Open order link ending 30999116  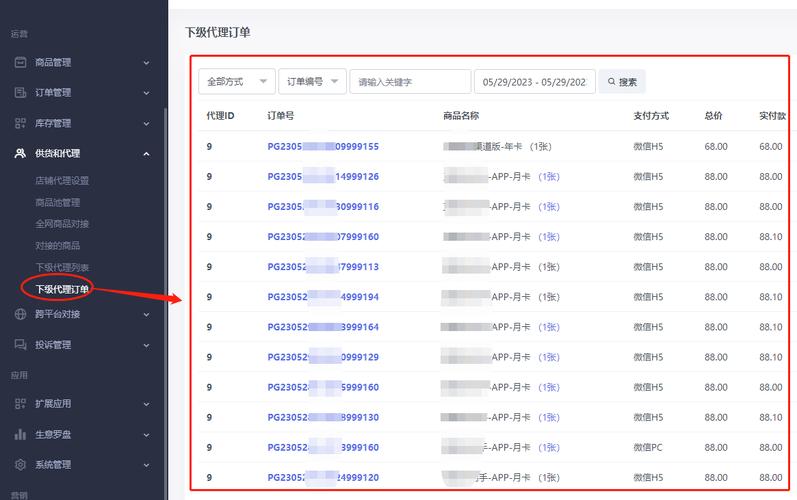[323, 206]
